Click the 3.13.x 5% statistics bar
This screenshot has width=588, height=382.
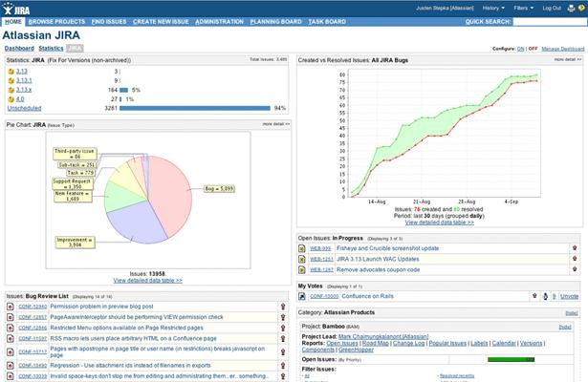[x=123, y=90]
